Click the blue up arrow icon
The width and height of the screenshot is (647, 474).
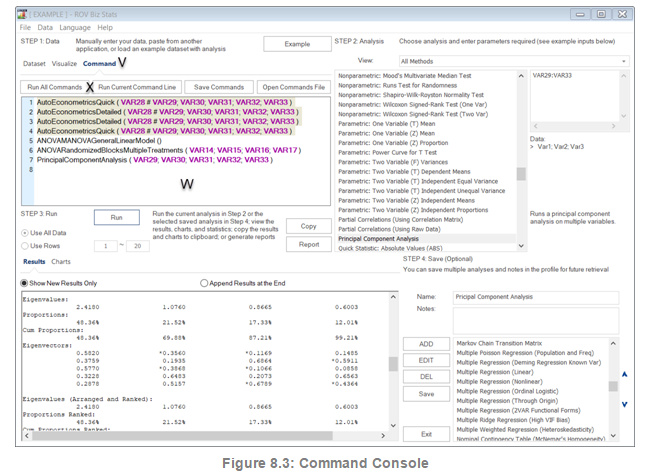point(625,374)
